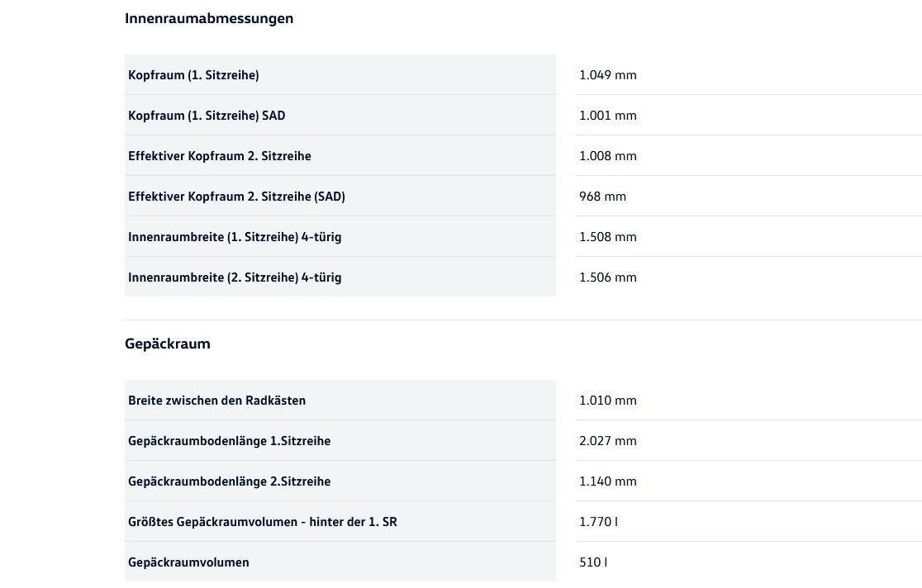Image resolution: width=922 pixels, height=588 pixels.
Task: Select the Kopfraum (1. Sitzreihe) SAD label
Action: tap(207, 116)
